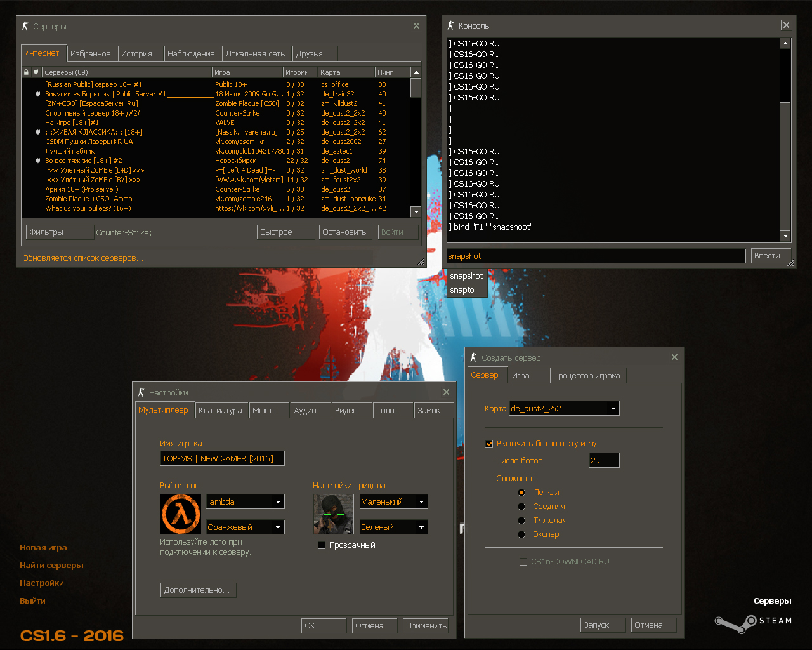
Task: Switch to Клавиатура settings tab
Action: click(x=221, y=411)
